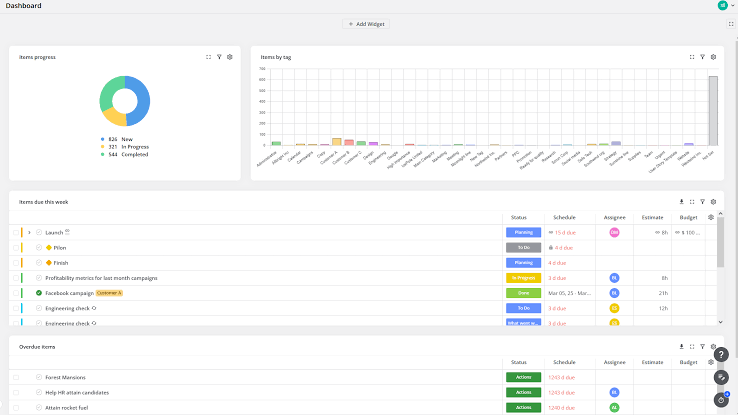Screen dimensions: 738x415
Task: Expand Items by tag widget to fullscreen
Action: coord(692,57)
